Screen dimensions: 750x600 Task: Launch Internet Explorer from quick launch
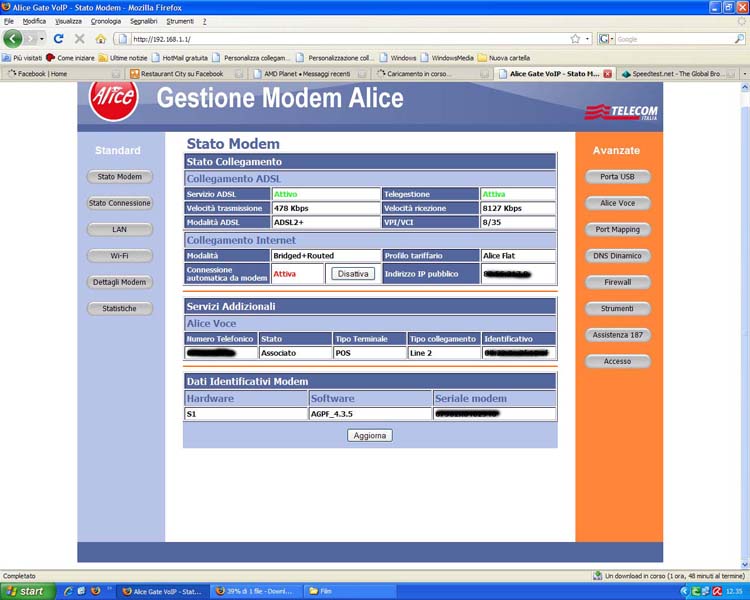68,591
